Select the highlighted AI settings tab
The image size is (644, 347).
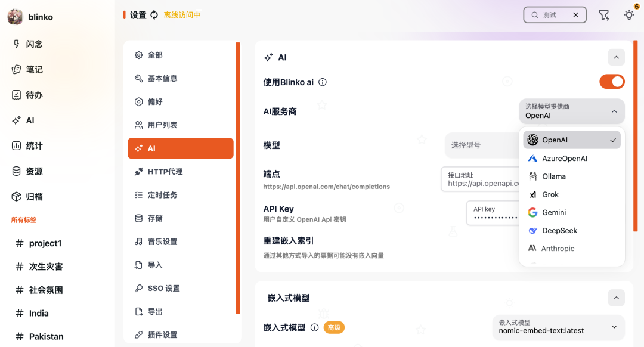[180, 148]
